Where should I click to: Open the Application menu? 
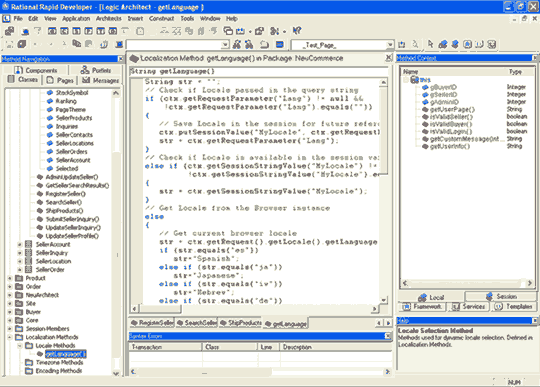[76, 19]
